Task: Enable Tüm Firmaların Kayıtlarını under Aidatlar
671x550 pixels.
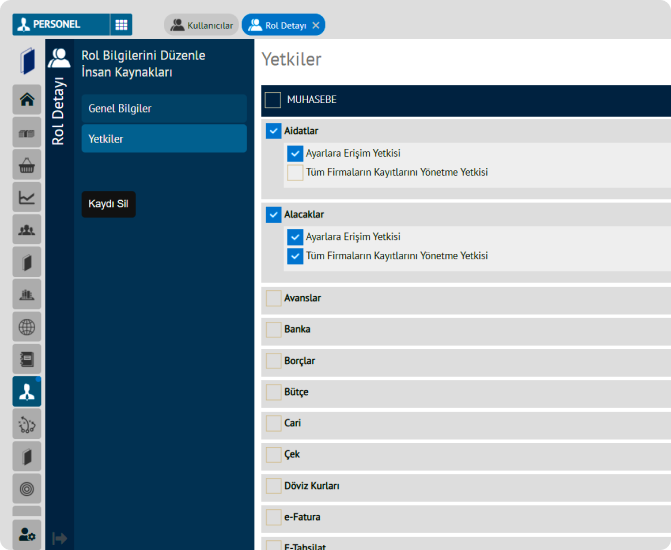Action: click(x=295, y=172)
